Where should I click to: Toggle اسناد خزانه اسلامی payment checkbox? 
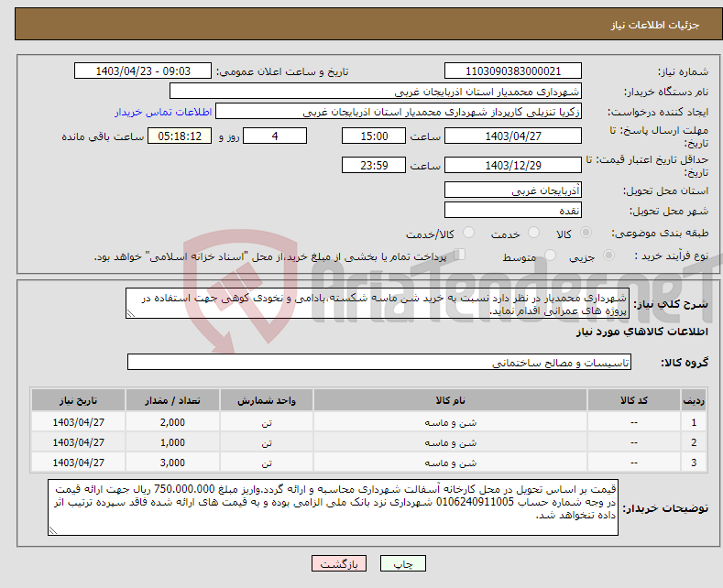[460, 255]
